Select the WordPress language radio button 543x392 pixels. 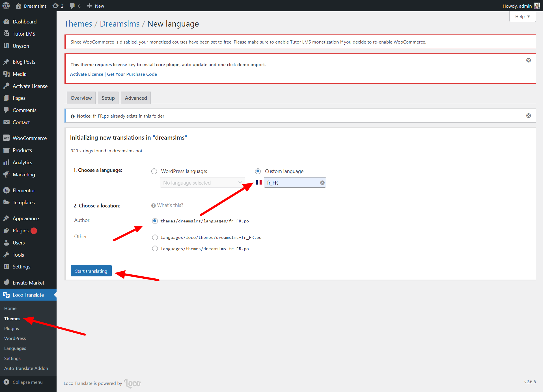154,171
